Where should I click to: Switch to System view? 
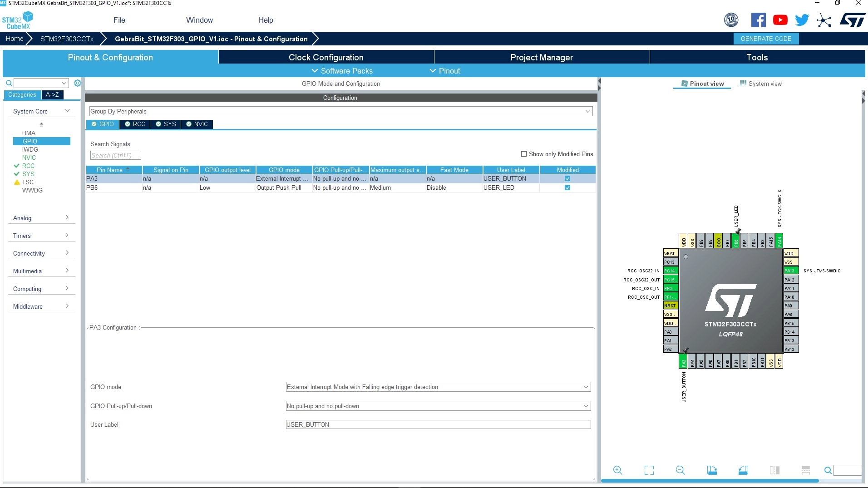click(x=761, y=84)
